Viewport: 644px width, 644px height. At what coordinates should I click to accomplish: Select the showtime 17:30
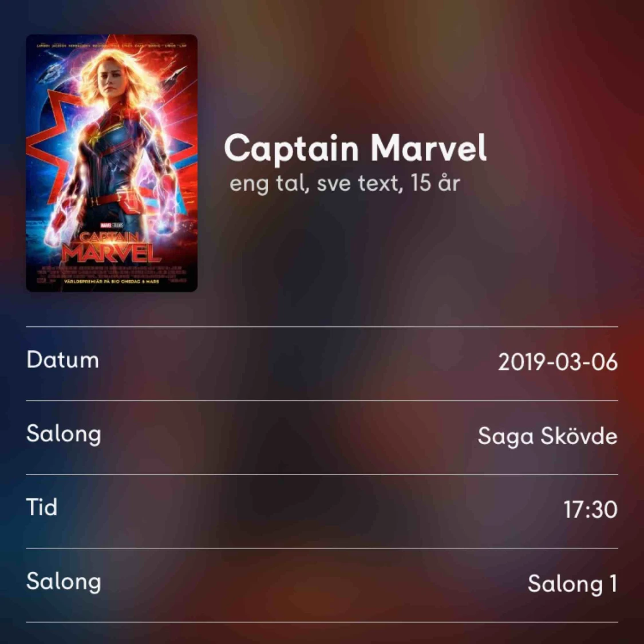(x=591, y=509)
